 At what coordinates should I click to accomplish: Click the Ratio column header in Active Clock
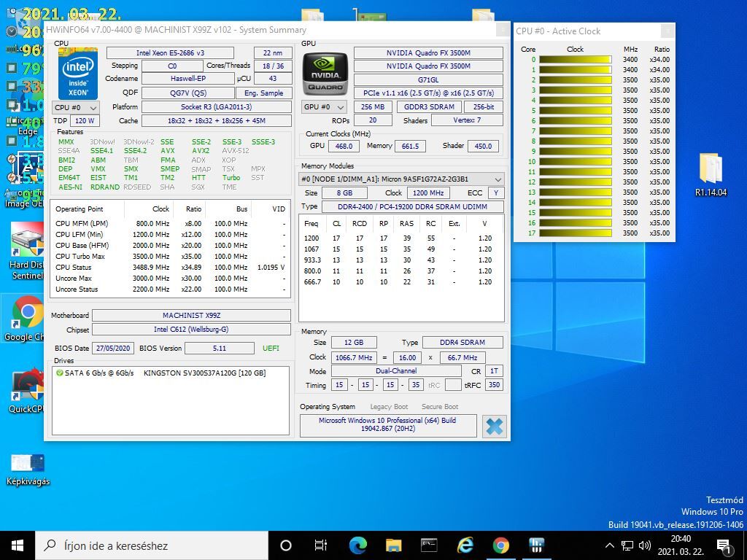661,49
